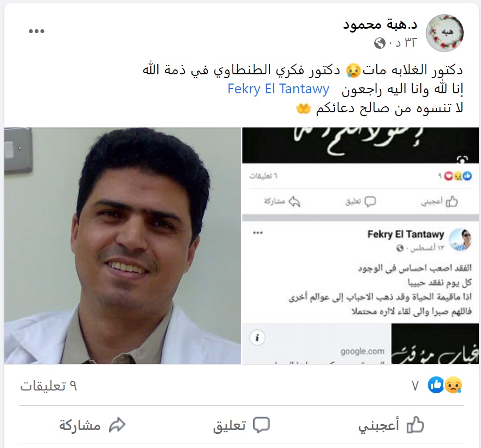This screenshot has width=481, height=448.
Task: Click the thumbs-up أعجبني icon
Action: tap(415, 425)
